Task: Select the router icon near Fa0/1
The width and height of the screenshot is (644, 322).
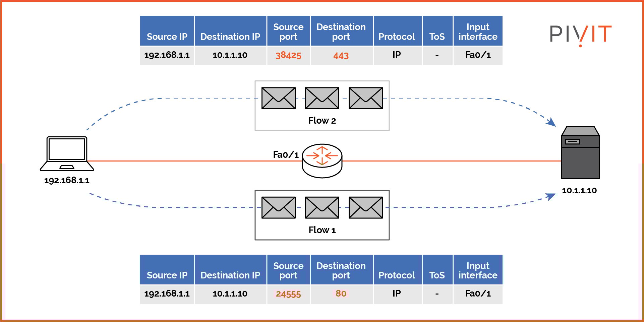Action: (321, 159)
